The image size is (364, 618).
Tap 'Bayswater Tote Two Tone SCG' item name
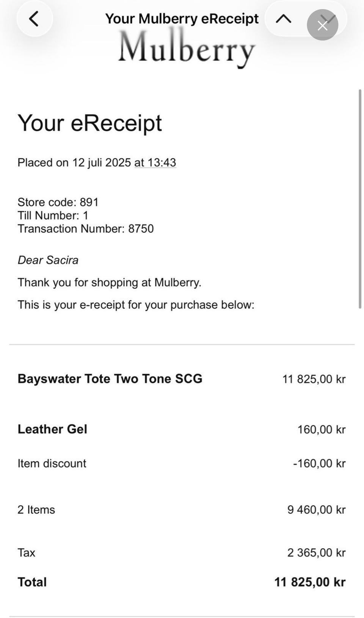click(x=110, y=378)
